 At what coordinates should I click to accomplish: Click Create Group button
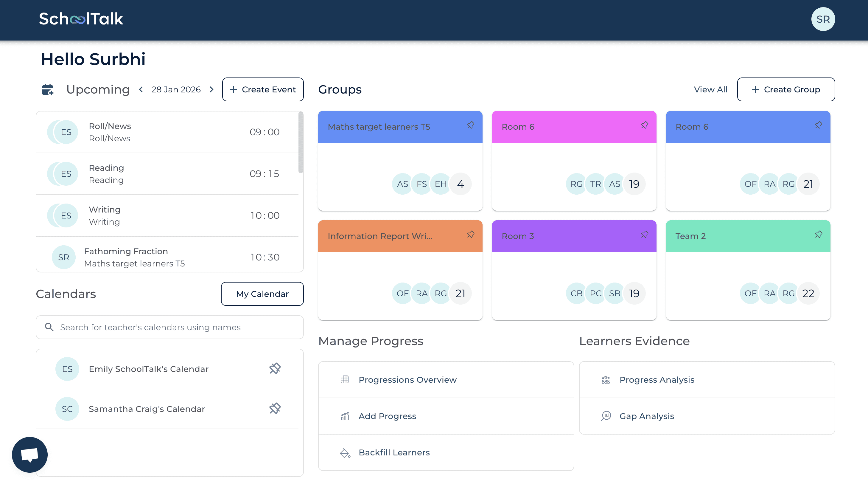(x=785, y=89)
